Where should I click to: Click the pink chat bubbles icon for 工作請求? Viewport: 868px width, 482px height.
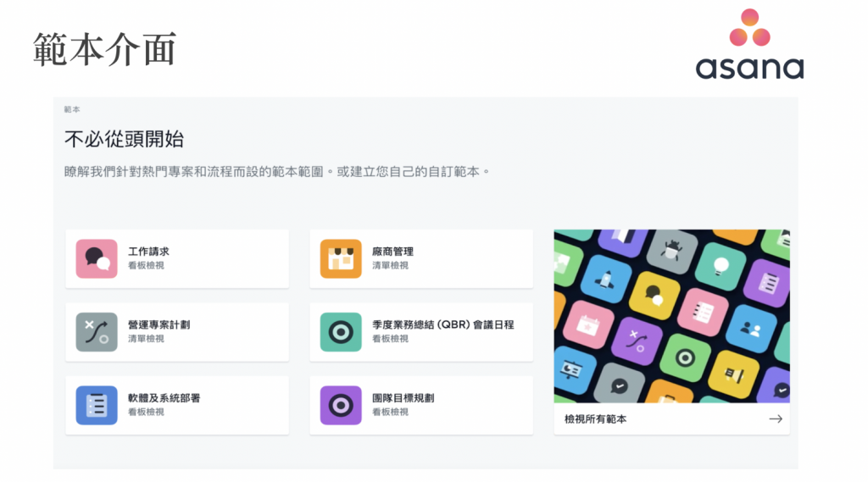(x=97, y=258)
